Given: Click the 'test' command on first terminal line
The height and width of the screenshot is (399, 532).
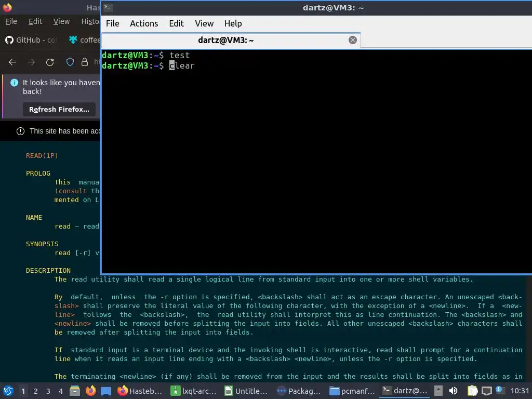Looking at the screenshot, I should (x=179, y=55).
